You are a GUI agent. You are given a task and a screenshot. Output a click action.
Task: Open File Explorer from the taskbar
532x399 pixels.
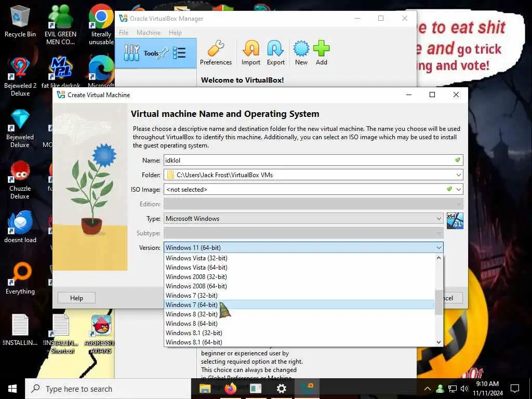click(205, 388)
